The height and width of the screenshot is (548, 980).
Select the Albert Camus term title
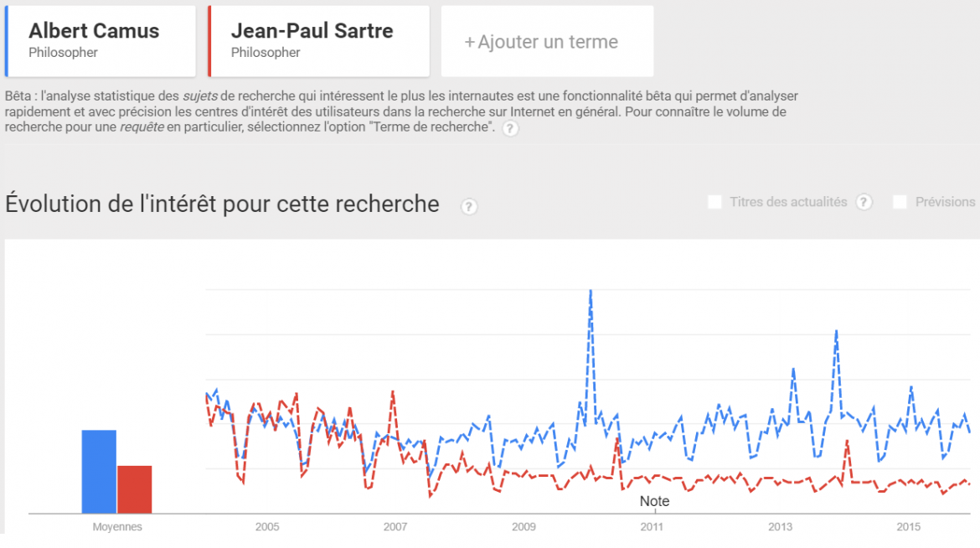[94, 31]
